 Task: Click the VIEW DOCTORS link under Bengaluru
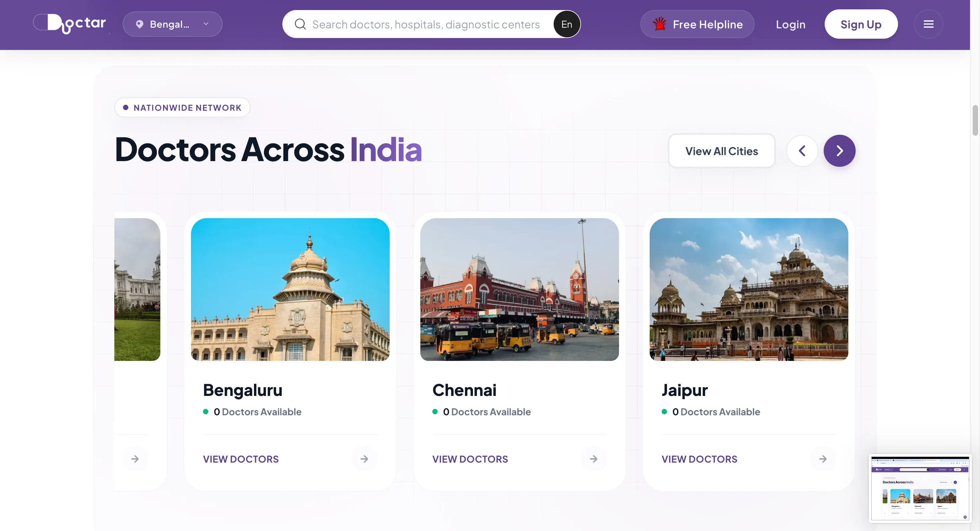click(240, 459)
